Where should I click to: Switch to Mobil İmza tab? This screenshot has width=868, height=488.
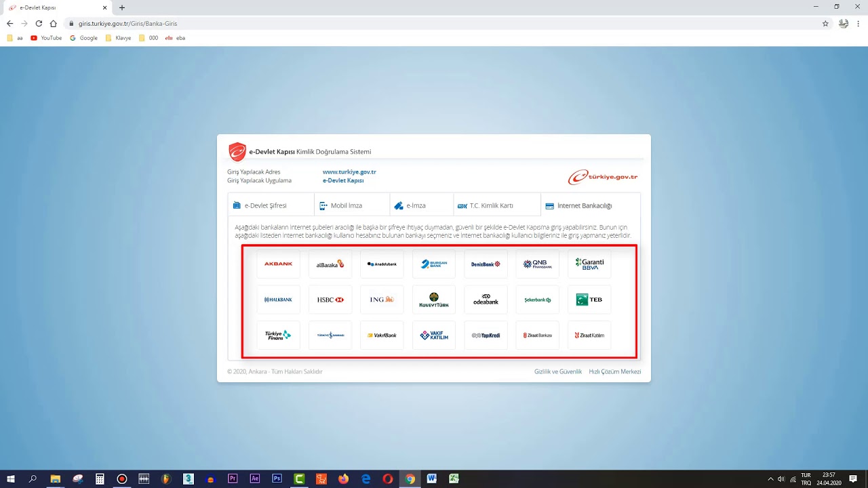click(353, 205)
